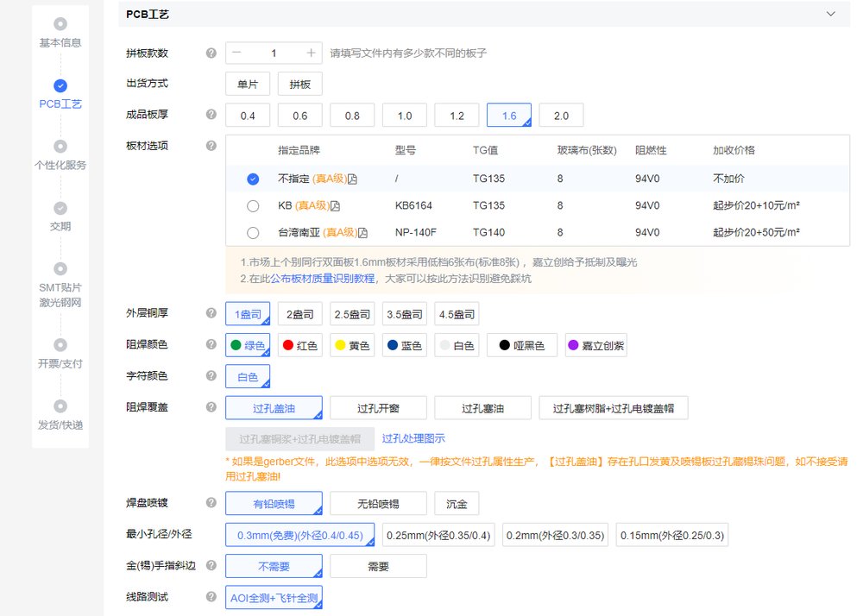Go to 交期 step label
This screenshot has width=863, height=616.
point(60,226)
